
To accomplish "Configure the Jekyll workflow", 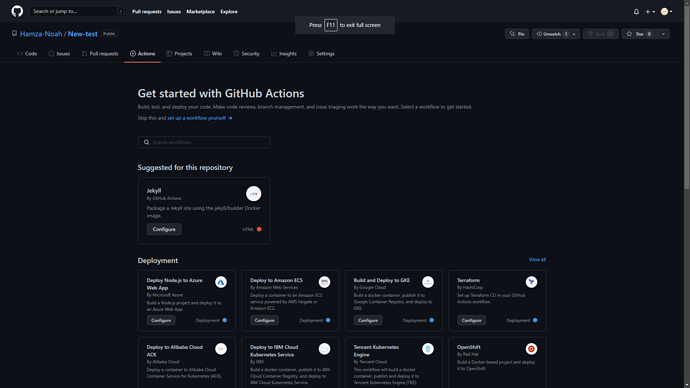I will click(164, 229).
